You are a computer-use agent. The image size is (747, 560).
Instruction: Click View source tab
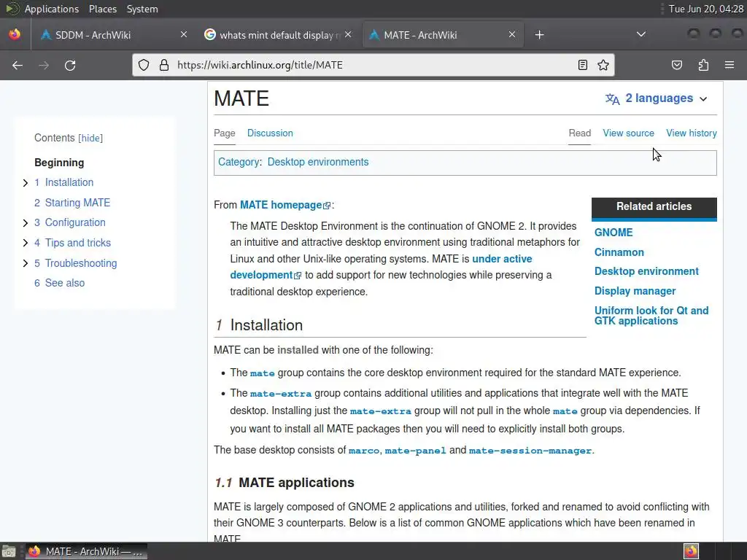[628, 133]
